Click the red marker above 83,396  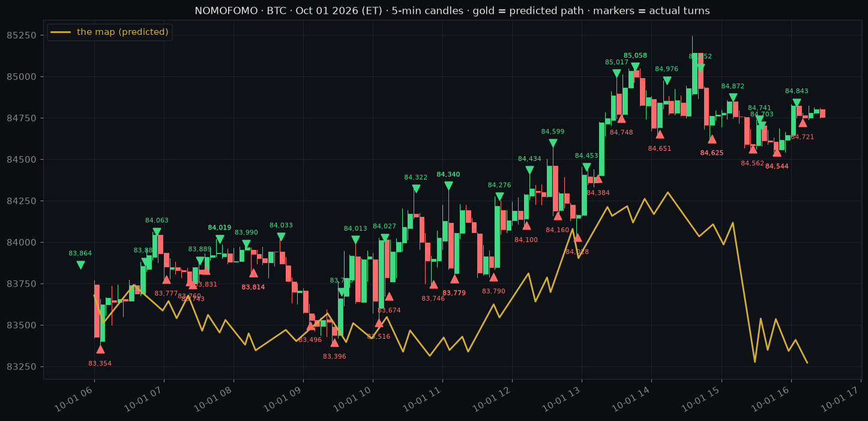click(334, 342)
